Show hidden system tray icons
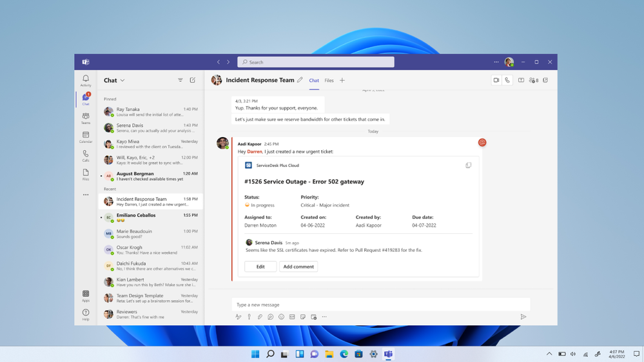The width and height of the screenshot is (644, 362). [549, 354]
